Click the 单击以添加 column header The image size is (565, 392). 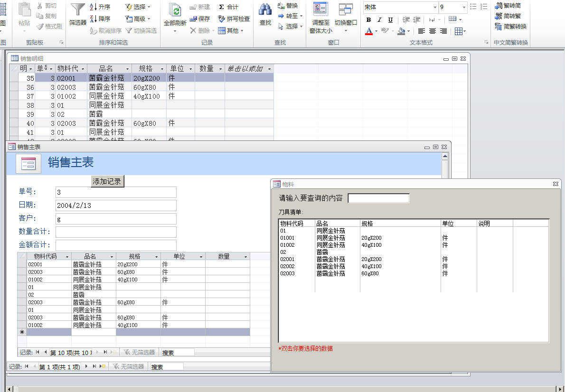point(245,69)
